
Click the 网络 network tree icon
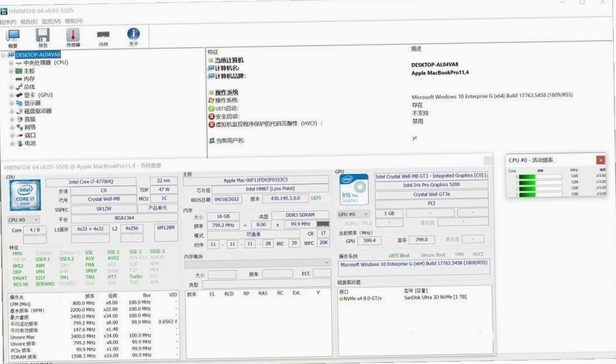point(19,127)
